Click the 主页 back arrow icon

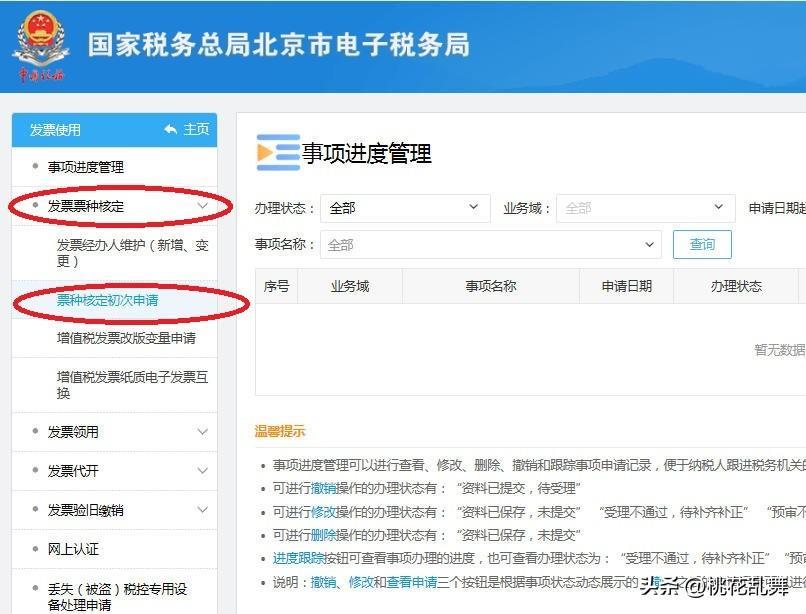(171, 130)
